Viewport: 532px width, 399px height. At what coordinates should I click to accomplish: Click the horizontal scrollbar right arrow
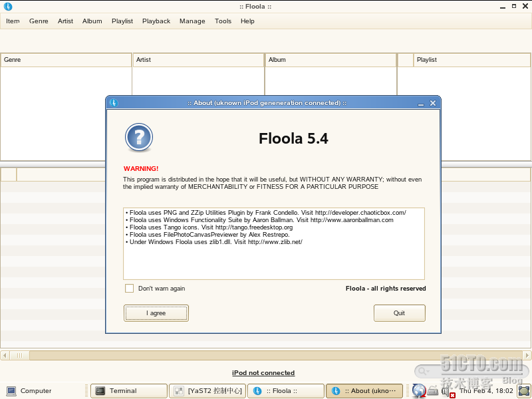[x=527, y=356]
